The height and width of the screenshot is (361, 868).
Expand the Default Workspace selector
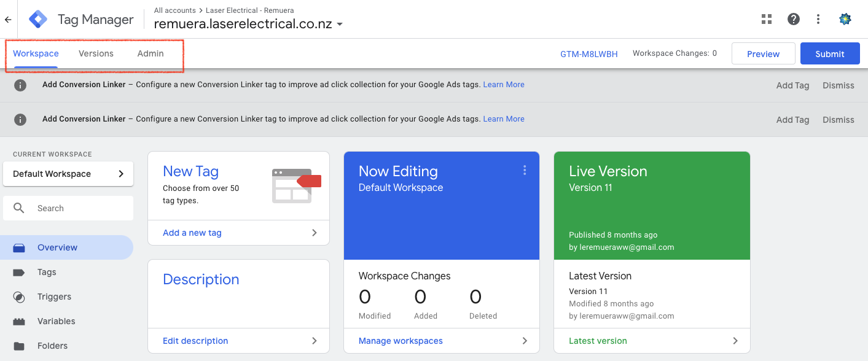coord(68,174)
